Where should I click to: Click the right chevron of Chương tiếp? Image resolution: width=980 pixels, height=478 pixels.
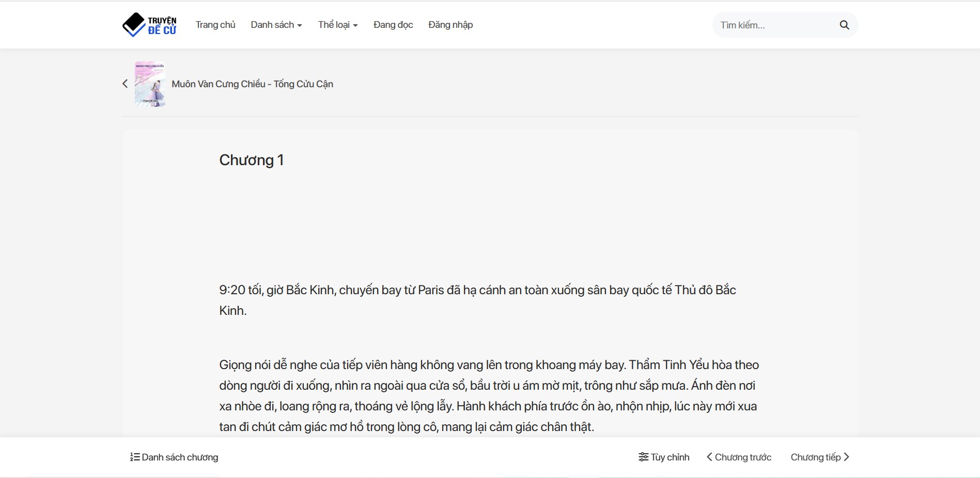tap(846, 457)
